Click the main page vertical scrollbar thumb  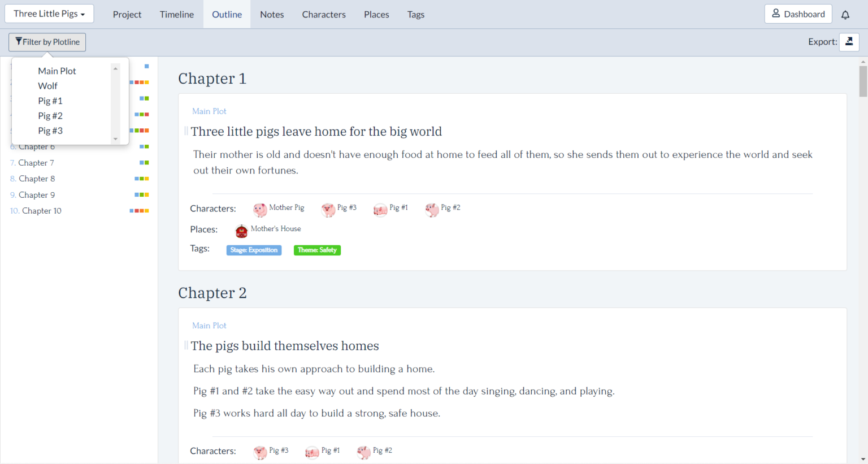pyautogui.click(x=862, y=81)
